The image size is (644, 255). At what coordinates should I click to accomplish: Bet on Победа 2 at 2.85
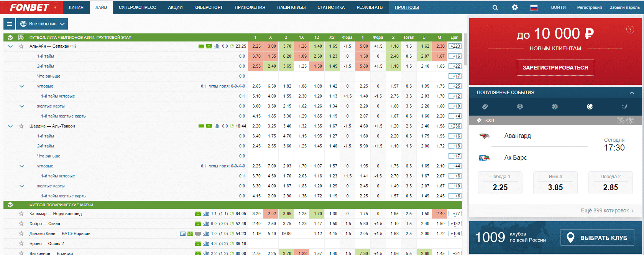(611, 183)
